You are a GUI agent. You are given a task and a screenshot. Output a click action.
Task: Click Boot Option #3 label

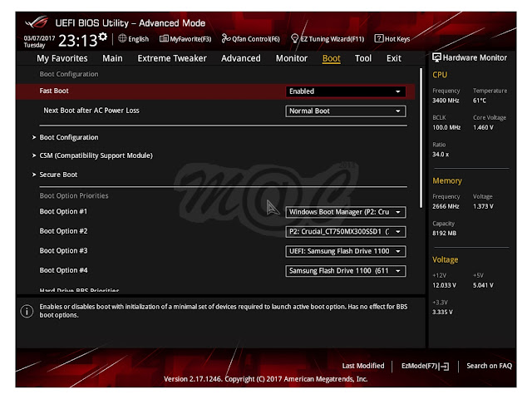[x=63, y=251]
